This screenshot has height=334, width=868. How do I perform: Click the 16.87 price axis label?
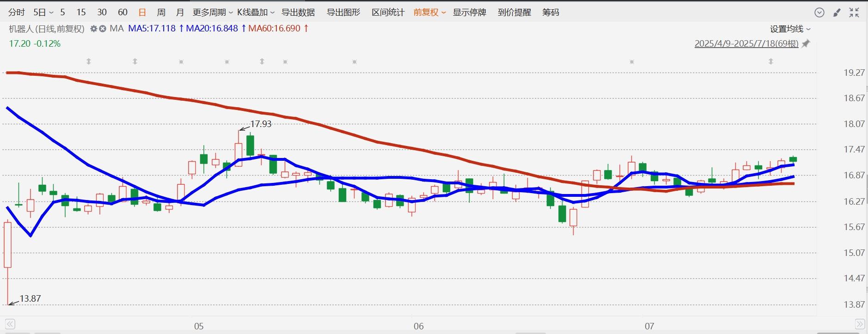tap(854, 175)
